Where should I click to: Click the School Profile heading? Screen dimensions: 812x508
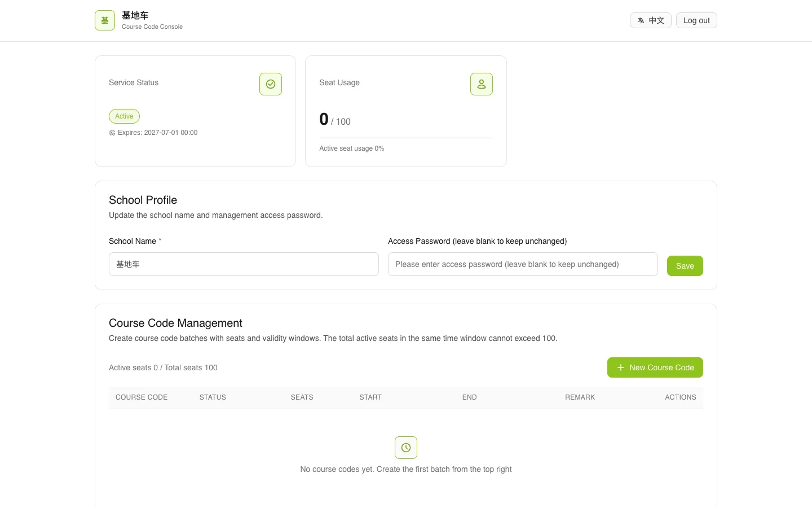pyautogui.click(x=143, y=200)
